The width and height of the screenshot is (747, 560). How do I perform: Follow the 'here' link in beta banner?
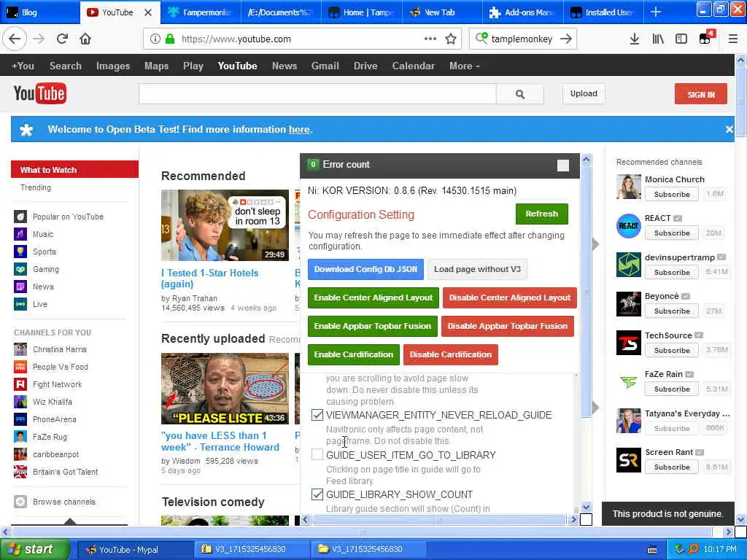tap(299, 129)
